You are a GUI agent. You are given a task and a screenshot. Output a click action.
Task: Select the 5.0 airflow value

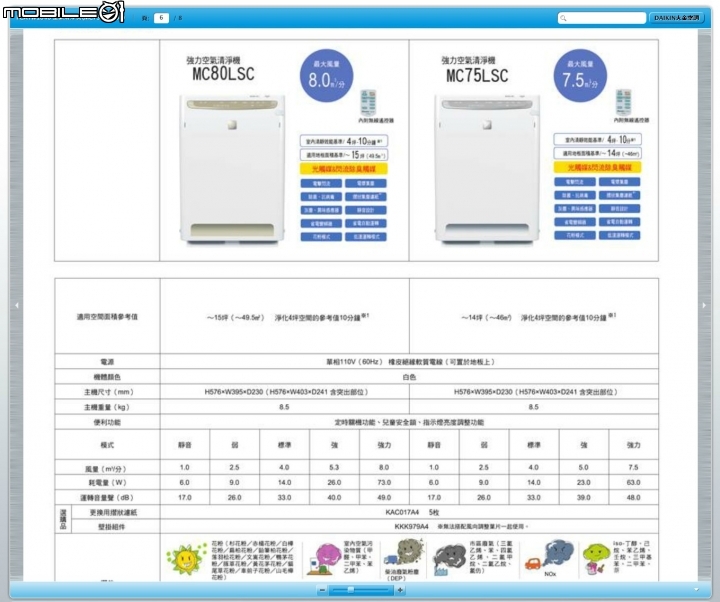pos(583,467)
